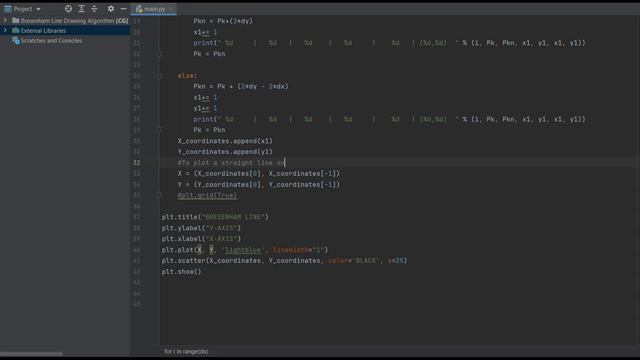Toggle fold marker beside the plt.grid comment
The height and width of the screenshot is (360, 640).
pos(159,195)
